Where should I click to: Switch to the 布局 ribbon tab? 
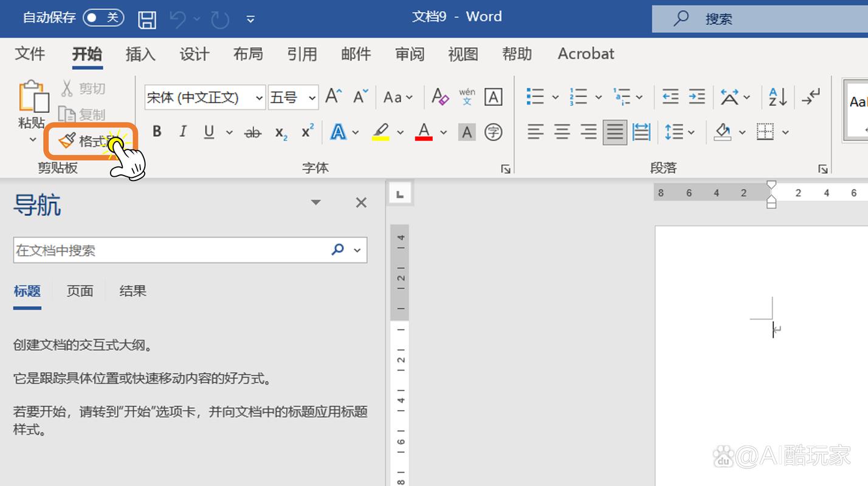point(248,53)
